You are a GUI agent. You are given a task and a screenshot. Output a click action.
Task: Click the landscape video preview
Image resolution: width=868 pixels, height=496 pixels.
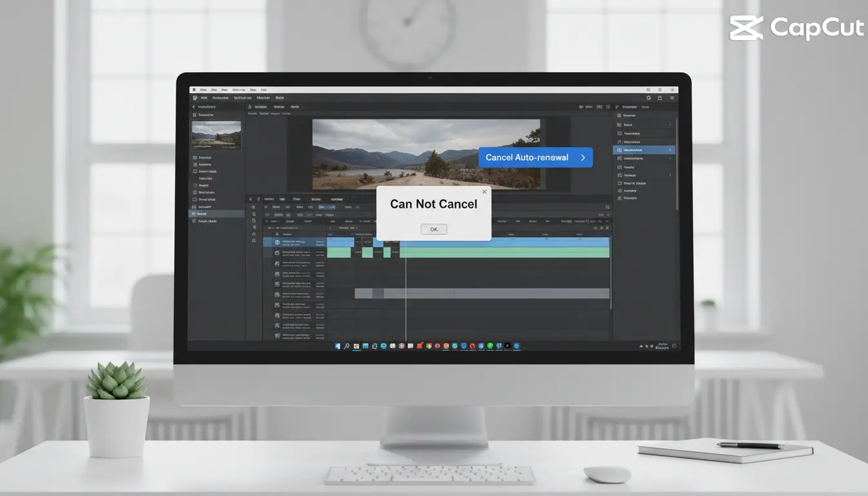427,154
